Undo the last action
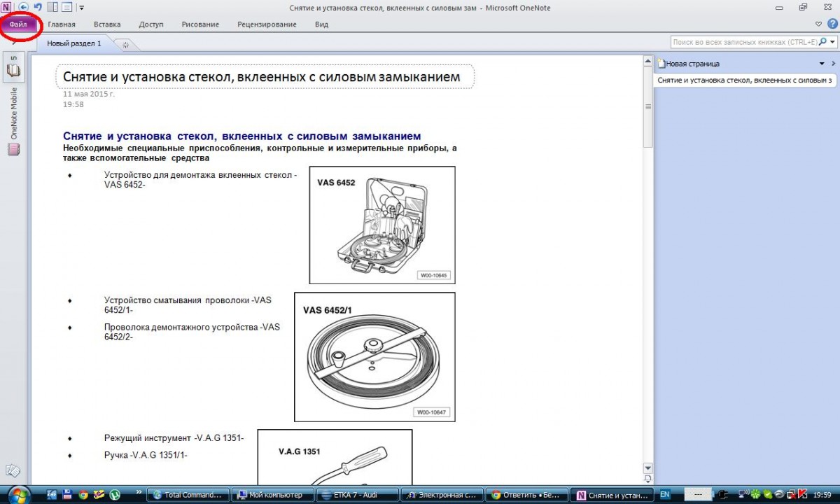The height and width of the screenshot is (504, 840). click(x=37, y=7)
